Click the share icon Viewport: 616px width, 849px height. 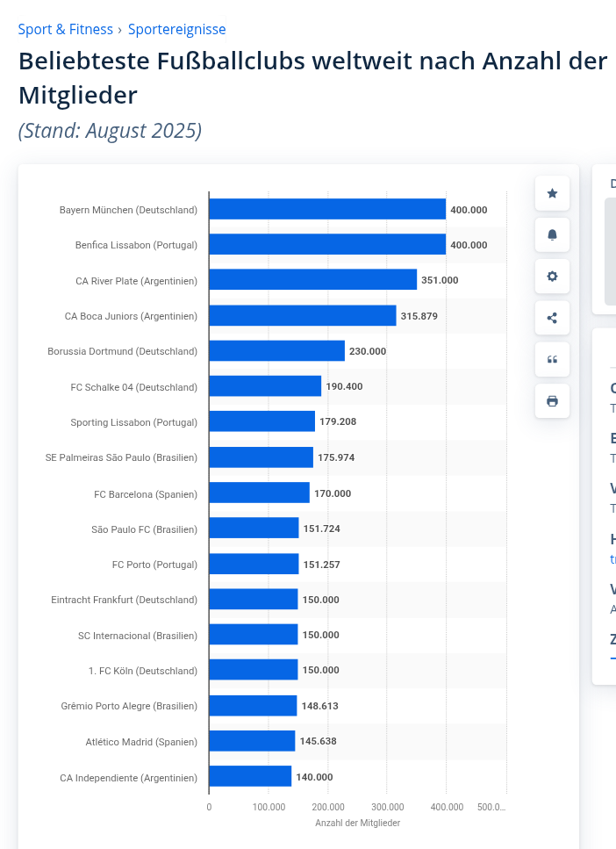(x=552, y=318)
